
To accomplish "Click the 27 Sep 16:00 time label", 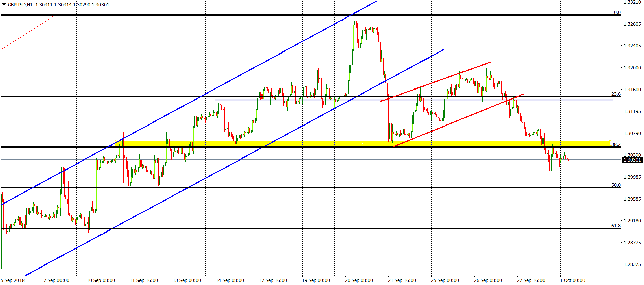I will point(531,280).
